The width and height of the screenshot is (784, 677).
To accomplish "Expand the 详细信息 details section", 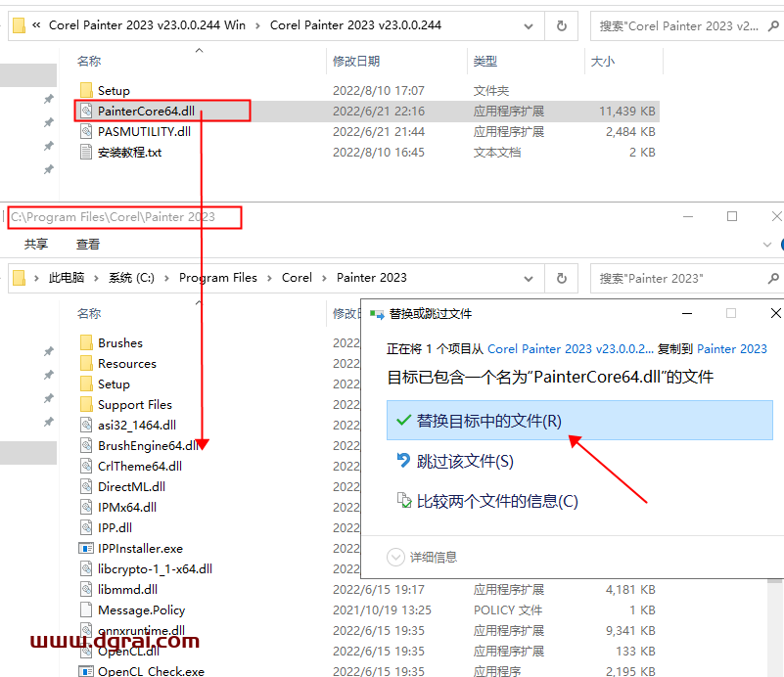I will click(395, 557).
